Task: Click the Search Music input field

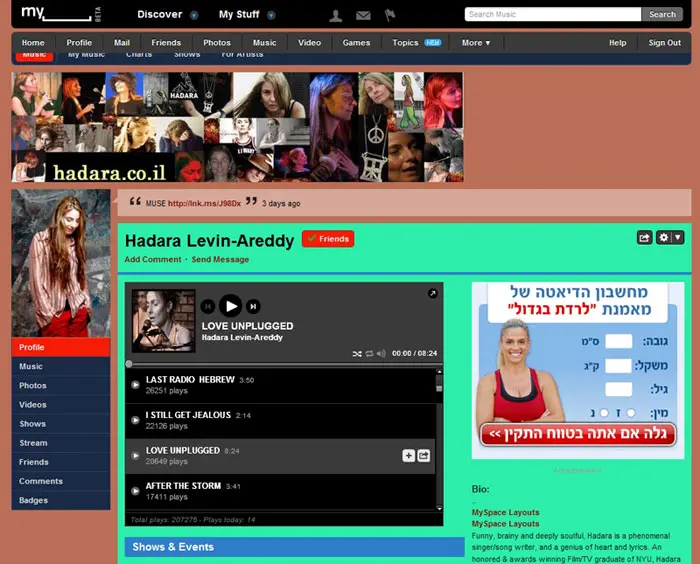Action: tap(553, 14)
